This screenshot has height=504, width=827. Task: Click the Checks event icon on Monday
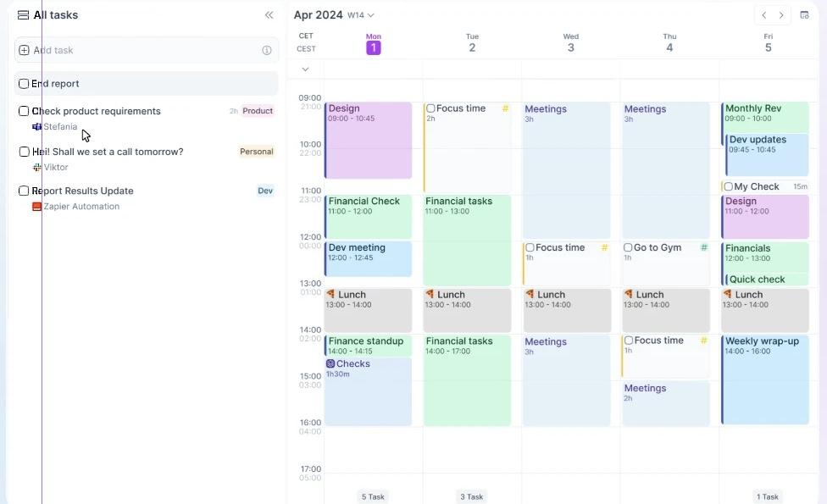(330, 363)
